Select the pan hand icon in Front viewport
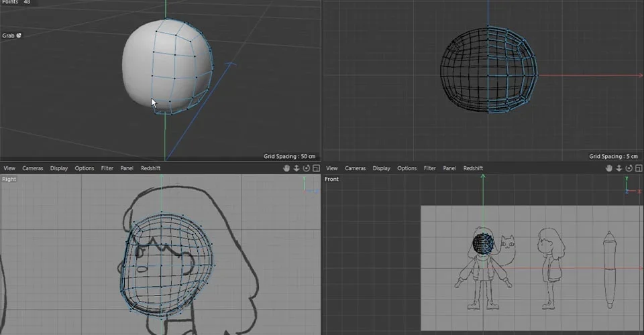 (x=608, y=168)
